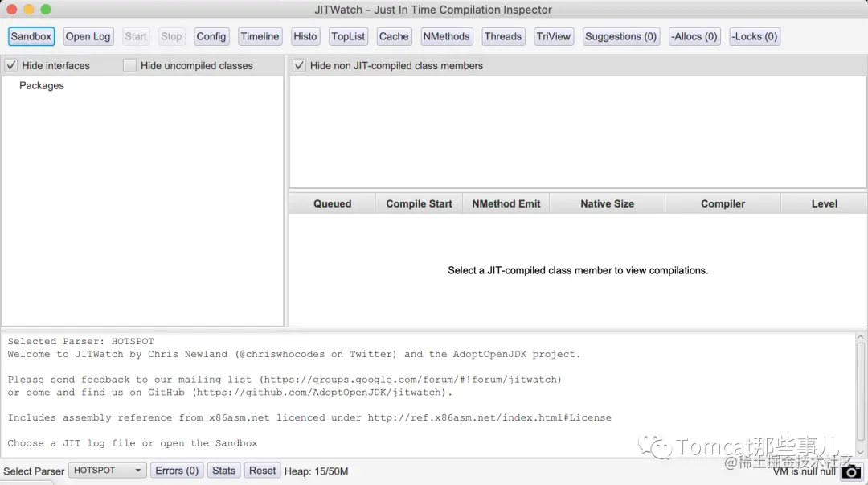This screenshot has width=868, height=485.
Task: Select the Packages tree root
Action: coord(42,85)
